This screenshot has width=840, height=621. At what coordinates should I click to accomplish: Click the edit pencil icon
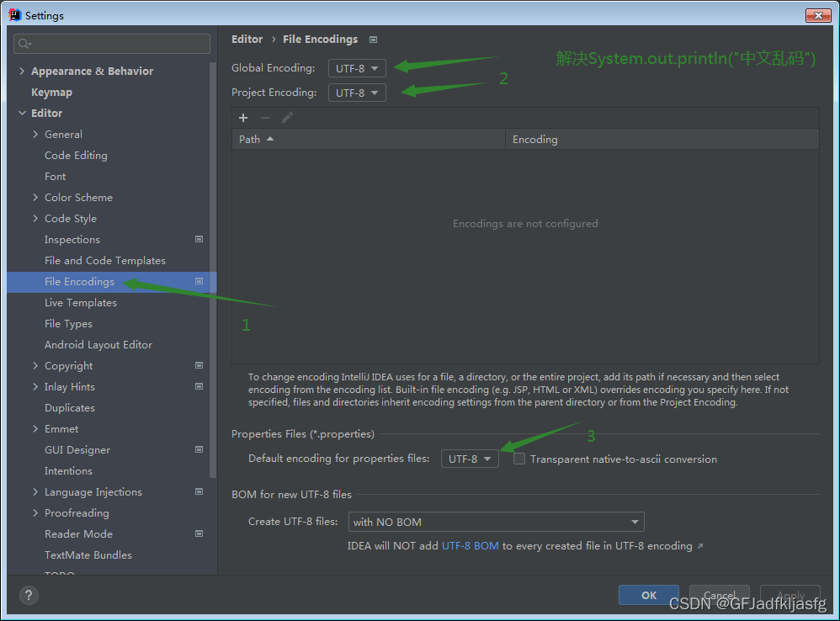[x=287, y=118]
